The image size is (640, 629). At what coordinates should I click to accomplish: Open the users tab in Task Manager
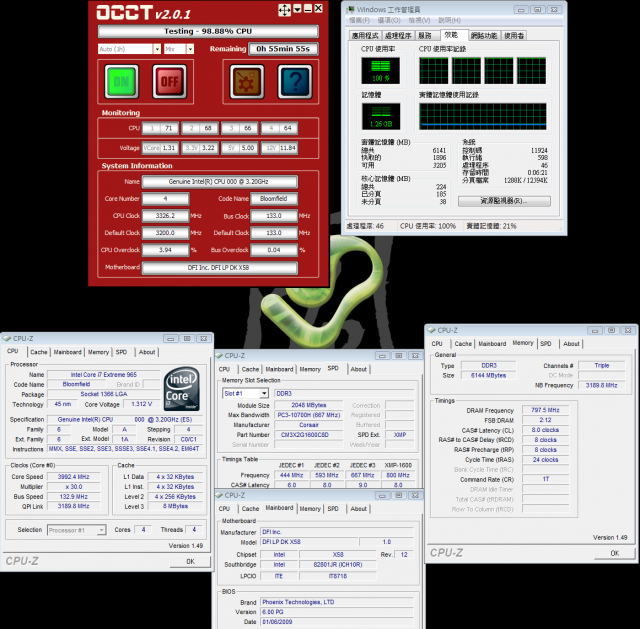[x=514, y=36]
